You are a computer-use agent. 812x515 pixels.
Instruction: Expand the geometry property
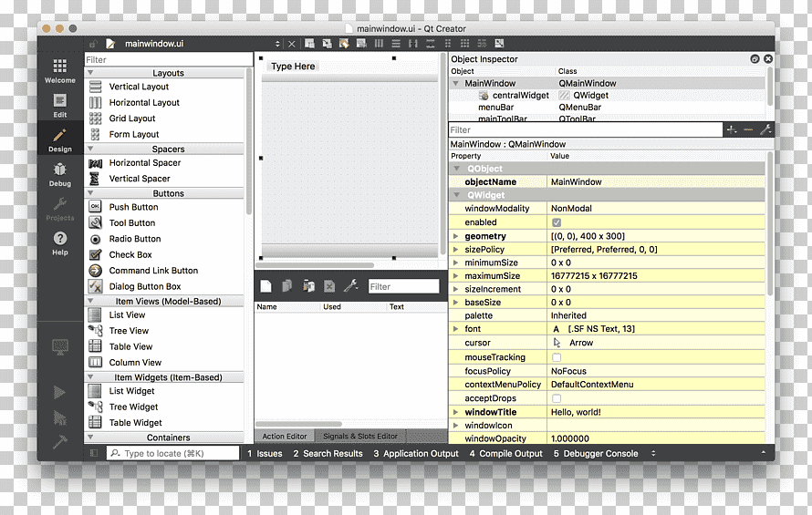point(455,236)
